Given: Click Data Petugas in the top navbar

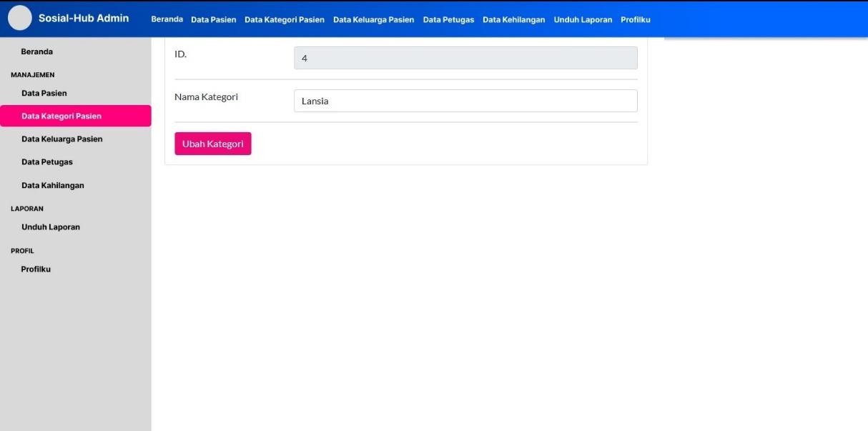Looking at the screenshot, I should [448, 19].
